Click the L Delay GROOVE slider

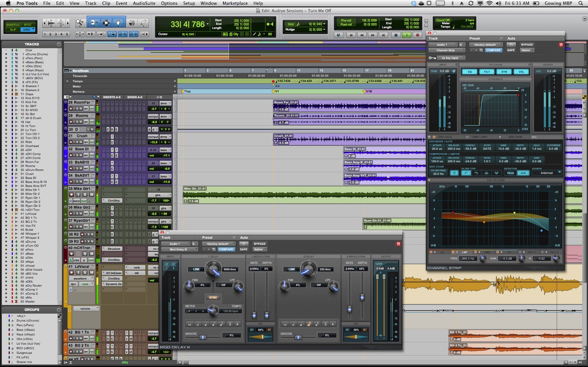click(x=203, y=337)
